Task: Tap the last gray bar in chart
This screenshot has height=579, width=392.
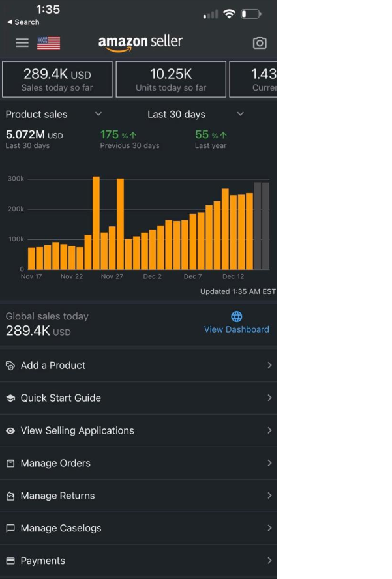Action: pyautogui.click(x=265, y=226)
